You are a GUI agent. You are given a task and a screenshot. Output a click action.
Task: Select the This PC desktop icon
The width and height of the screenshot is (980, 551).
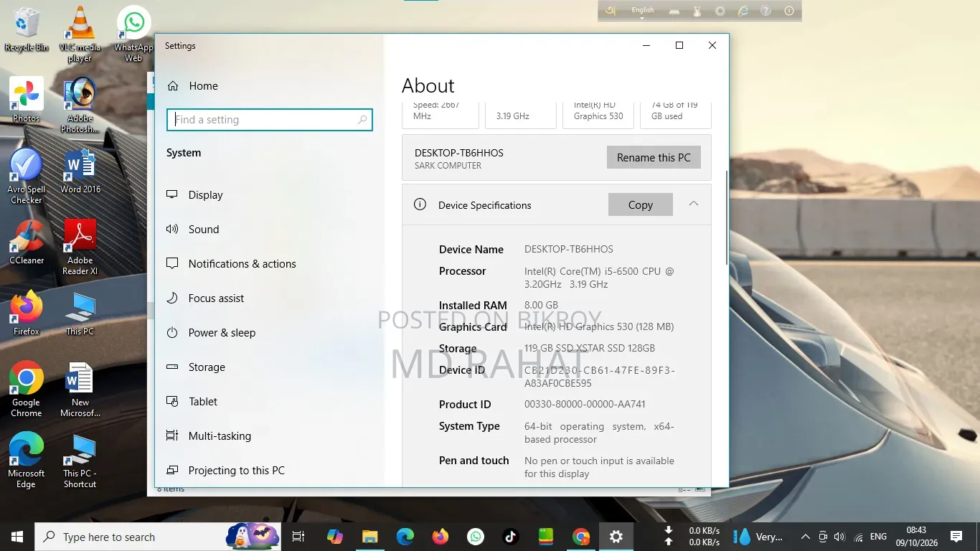(80, 313)
